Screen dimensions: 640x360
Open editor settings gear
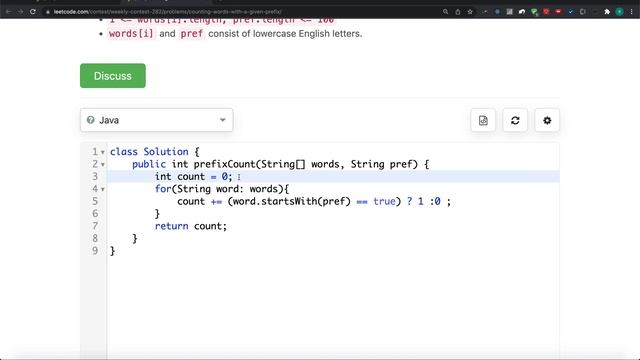tap(547, 120)
